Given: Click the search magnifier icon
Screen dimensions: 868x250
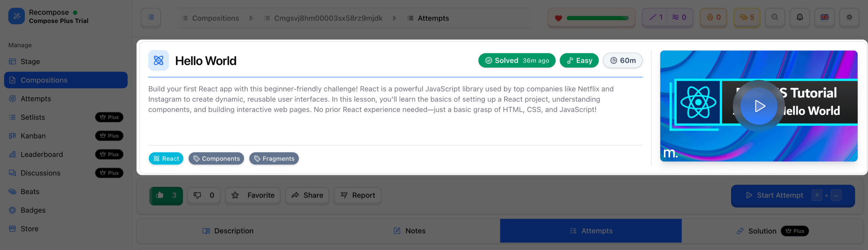Looking at the screenshot, I should point(775,18).
